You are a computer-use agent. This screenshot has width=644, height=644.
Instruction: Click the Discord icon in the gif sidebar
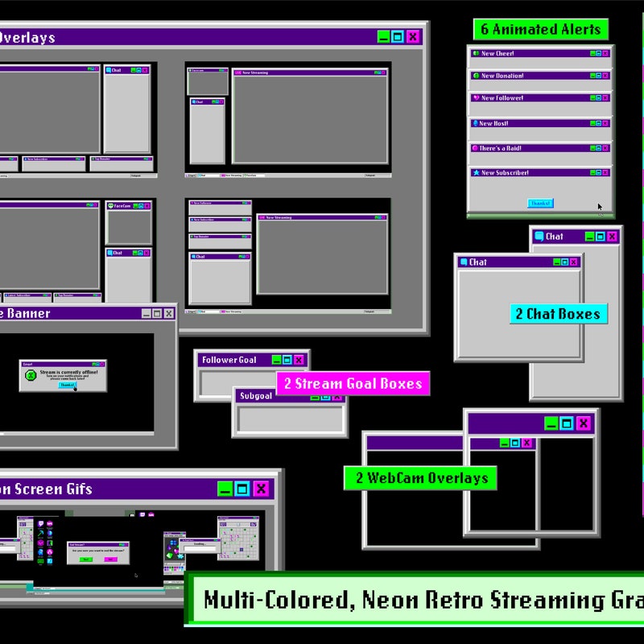pos(49,533)
